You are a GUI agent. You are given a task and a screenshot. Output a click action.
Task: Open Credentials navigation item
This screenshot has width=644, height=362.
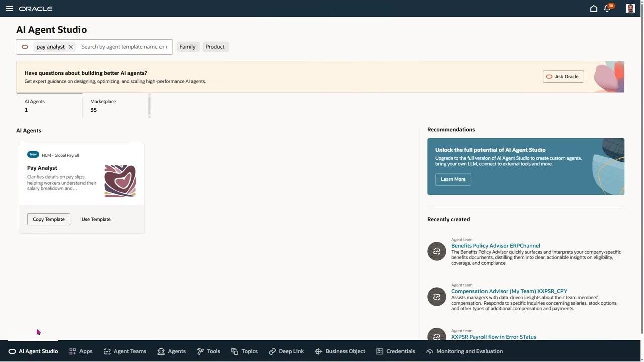pyautogui.click(x=395, y=351)
